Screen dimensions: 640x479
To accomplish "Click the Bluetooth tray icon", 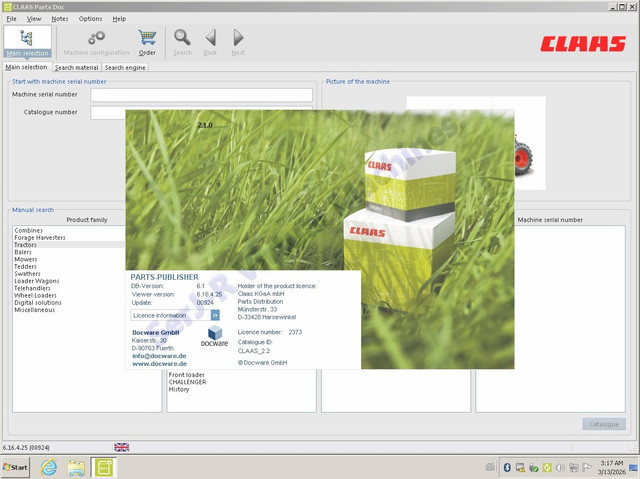I will click(x=507, y=468).
